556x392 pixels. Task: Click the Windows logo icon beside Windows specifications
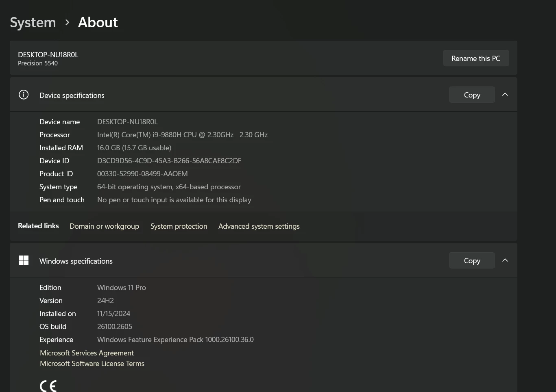24,260
